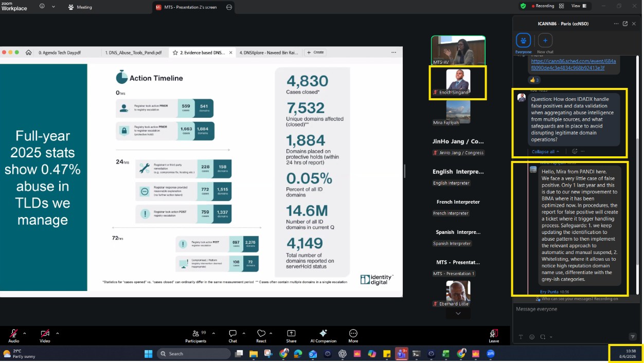644x363 pixels.
Task: Open chat options caret beside Chat
Action: (x=244, y=333)
